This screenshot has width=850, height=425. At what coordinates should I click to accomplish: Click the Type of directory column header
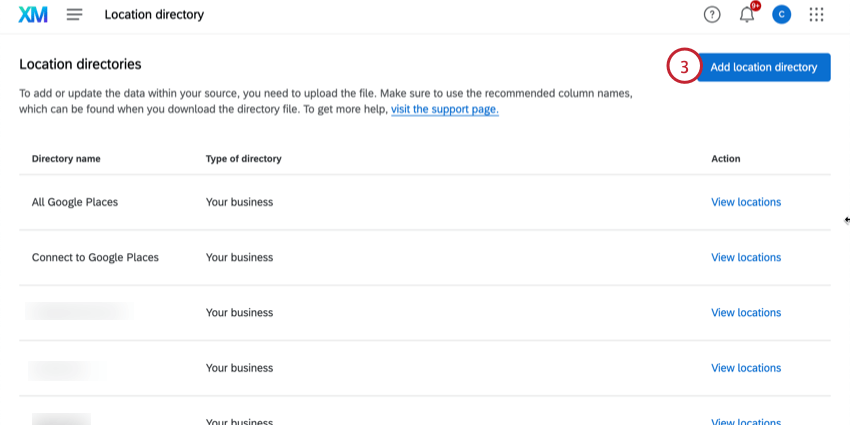coord(243,159)
